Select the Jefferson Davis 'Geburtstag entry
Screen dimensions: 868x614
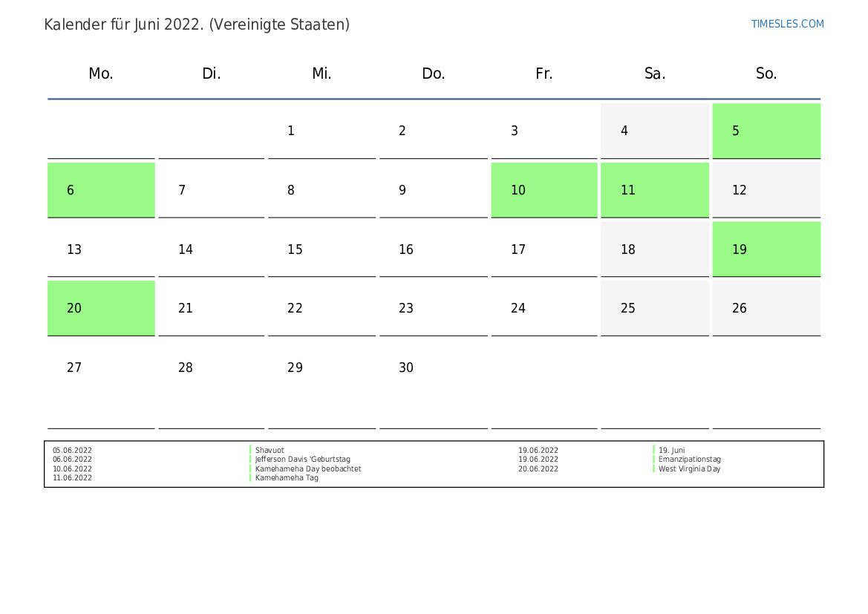tap(302, 460)
